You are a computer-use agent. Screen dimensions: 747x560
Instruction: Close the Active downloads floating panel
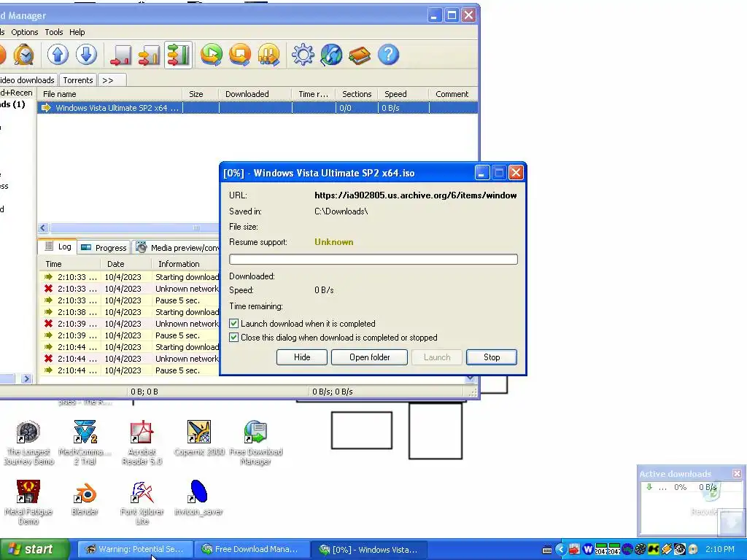click(737, 474)
